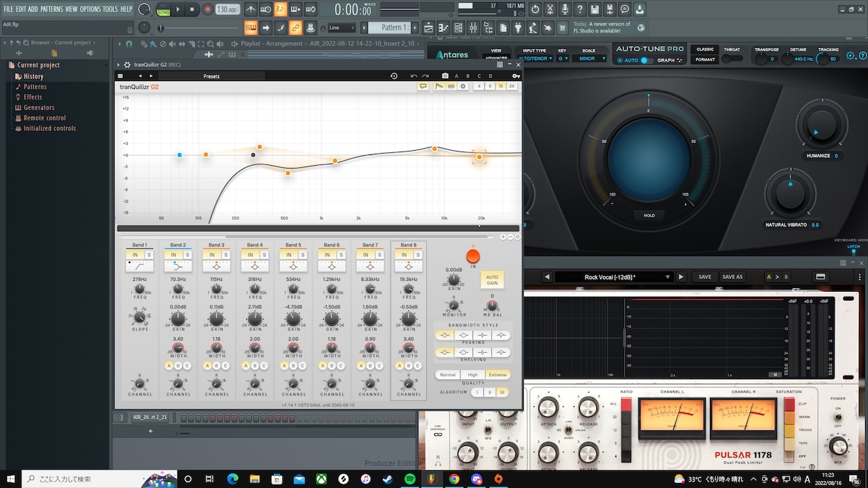Set quality to Extreme in tranQuilizr
The width and height of the screenshot is (868, 488).
click(497, 374)
